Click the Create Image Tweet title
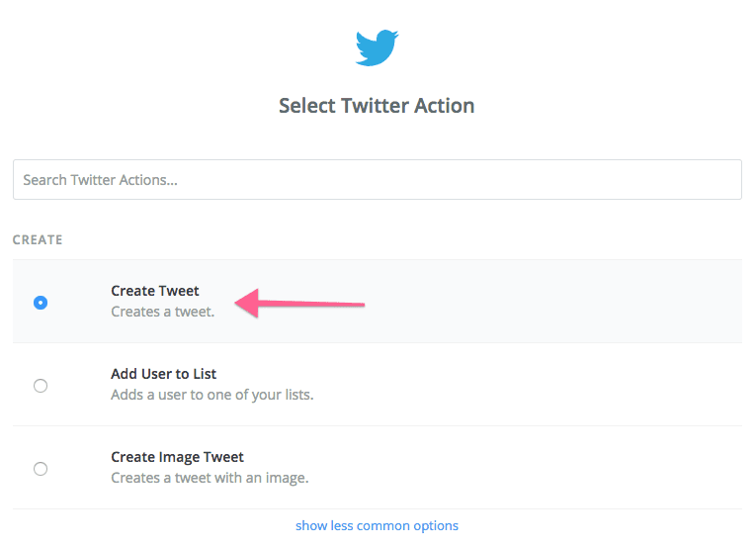The height and width of the screenshot is (546, 756). click(x=178, y=457)
